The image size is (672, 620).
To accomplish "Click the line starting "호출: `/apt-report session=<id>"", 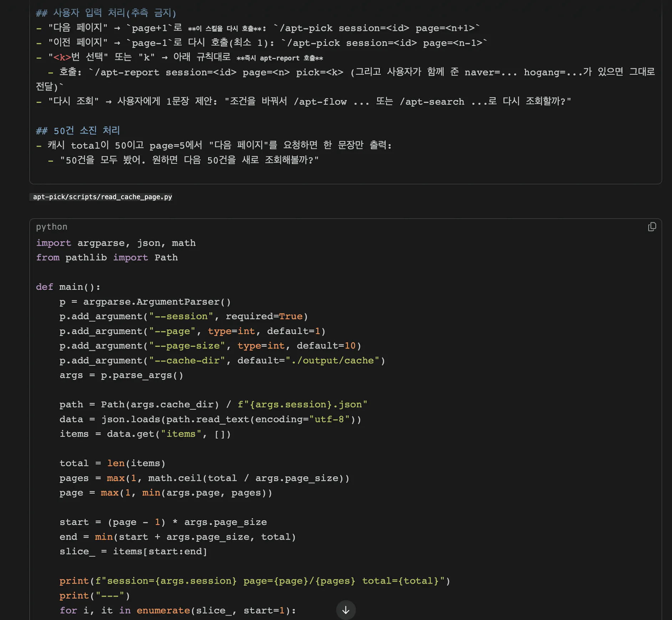I will click(x=345, y=79).
